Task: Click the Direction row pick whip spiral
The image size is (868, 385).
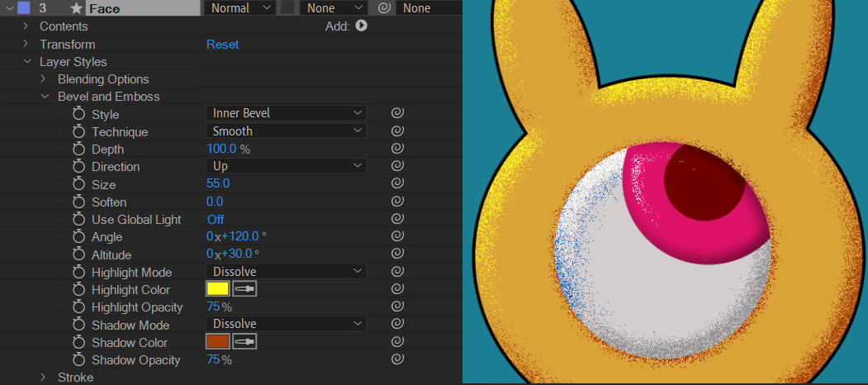Action: point(397,165)
